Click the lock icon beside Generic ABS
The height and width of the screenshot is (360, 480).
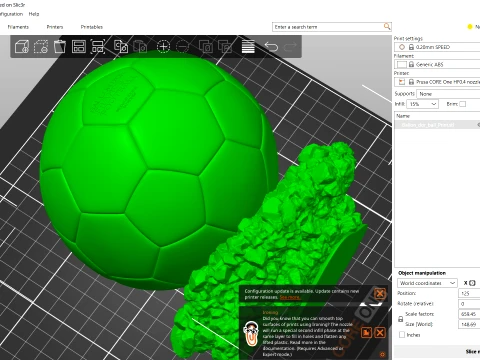coord(411,64)
